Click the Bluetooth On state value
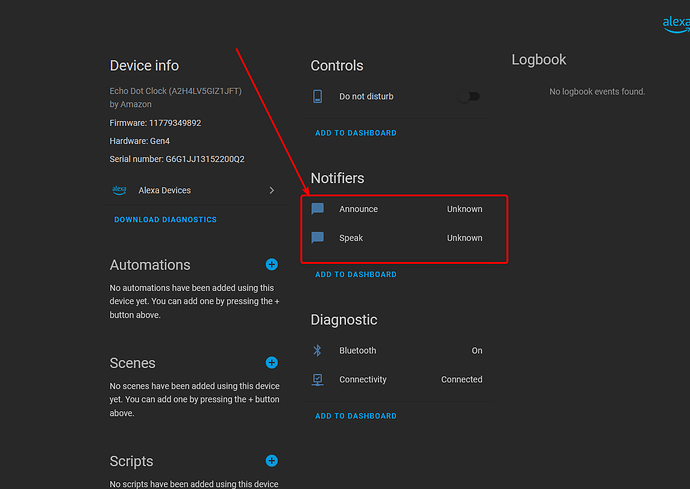This screenshot has width=690, height=489. [477, 351]
